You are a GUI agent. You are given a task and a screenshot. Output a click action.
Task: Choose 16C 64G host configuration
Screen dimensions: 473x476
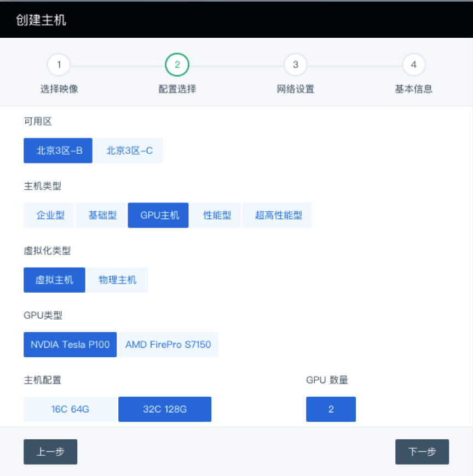pos(70,409)
